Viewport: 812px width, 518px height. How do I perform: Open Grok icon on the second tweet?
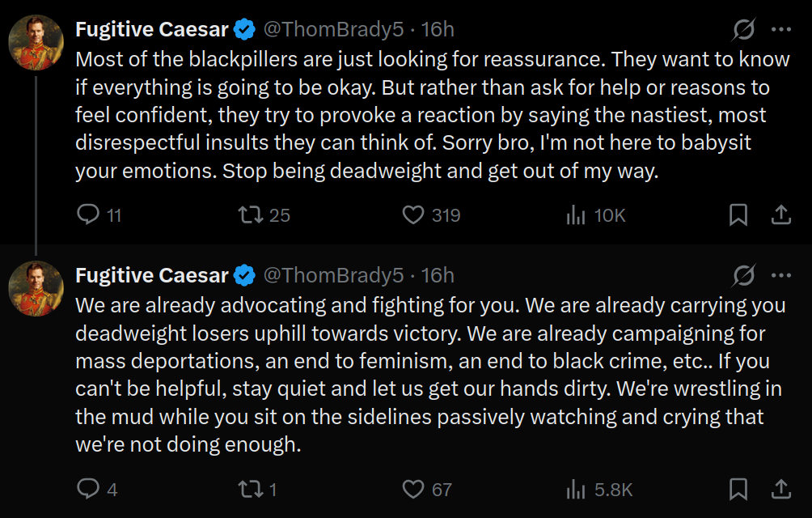click(743, 275)
